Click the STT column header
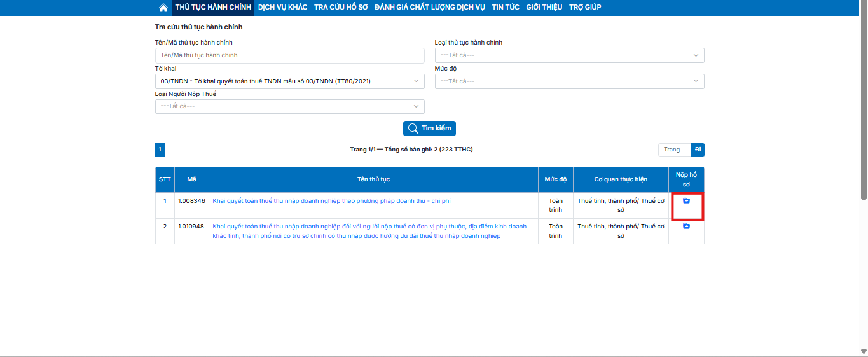Screen dimensions: 868x357 point(165,179)
